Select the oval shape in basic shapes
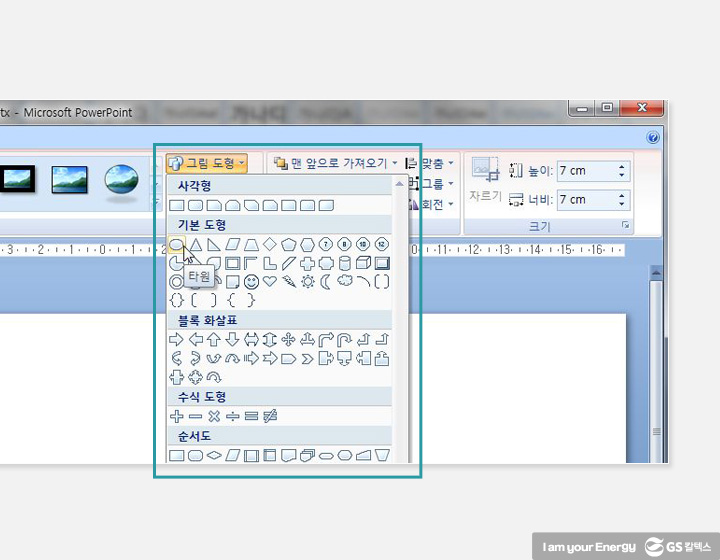 pyautogui.click(x=177, y=244)
